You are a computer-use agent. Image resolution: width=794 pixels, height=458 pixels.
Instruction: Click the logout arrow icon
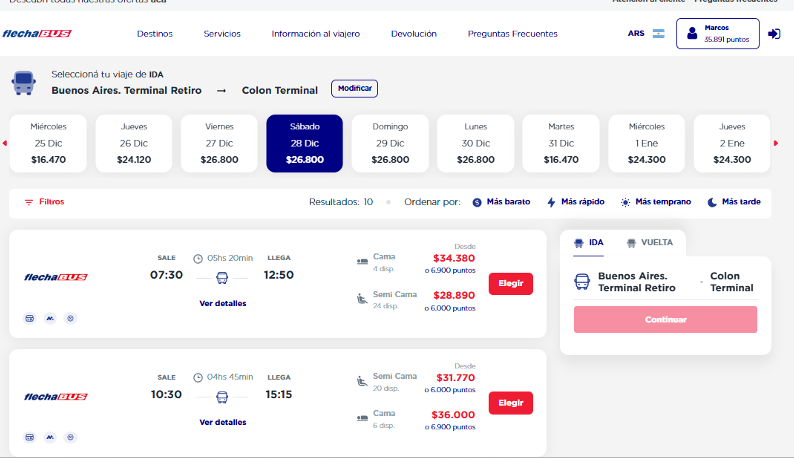coord(774,33)
